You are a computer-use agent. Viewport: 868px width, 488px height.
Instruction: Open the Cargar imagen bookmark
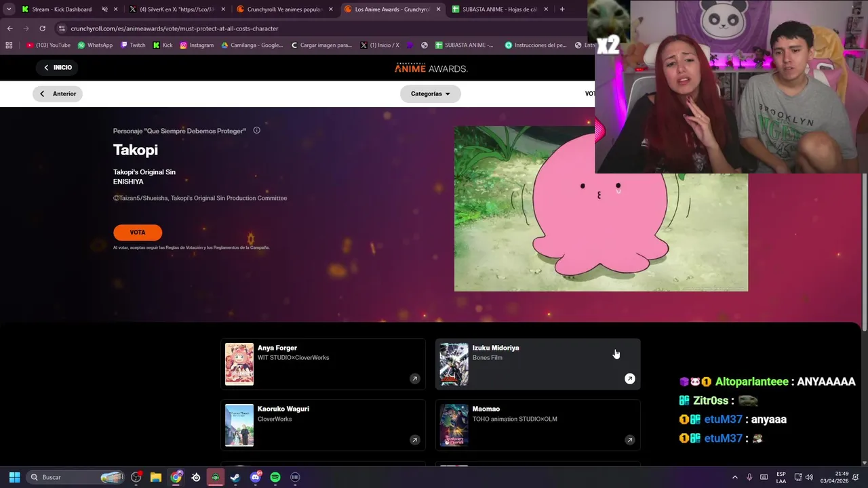click(x=321, y=45)
